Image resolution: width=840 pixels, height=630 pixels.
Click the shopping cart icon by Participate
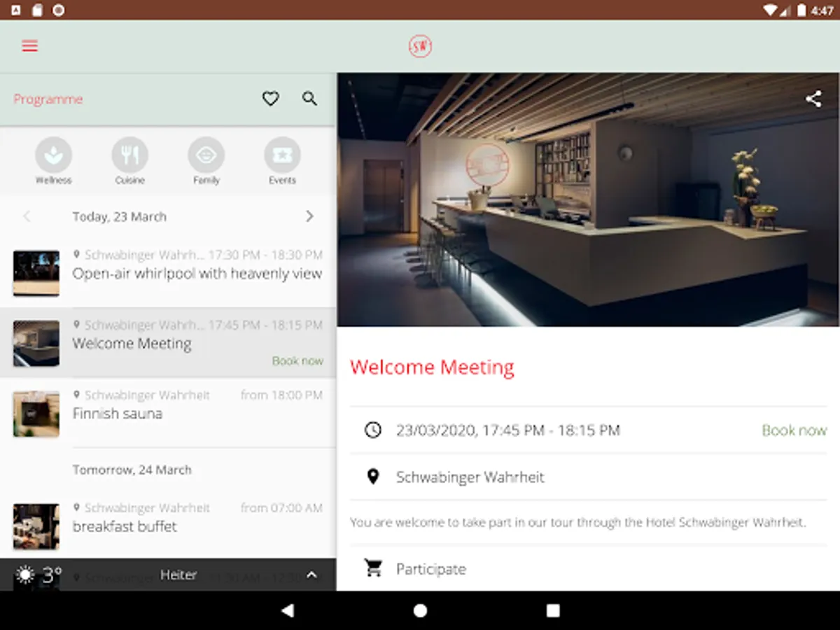click(373, 568)
